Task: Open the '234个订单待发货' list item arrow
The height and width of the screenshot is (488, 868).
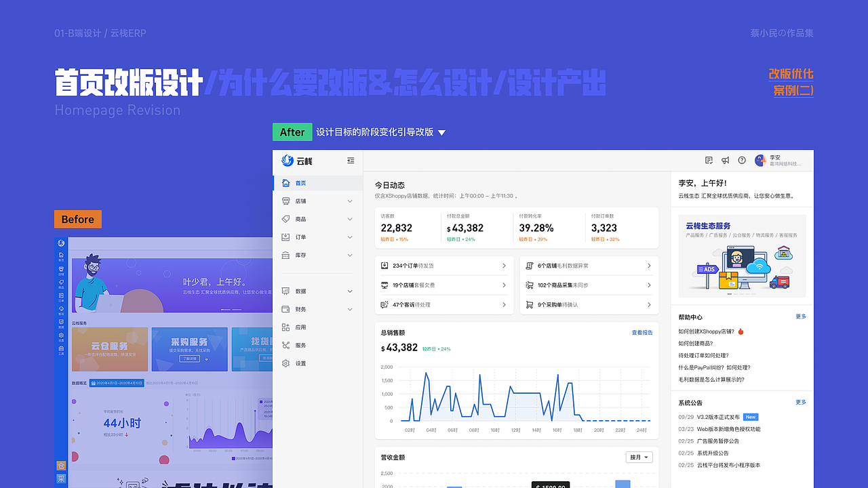Action: pos(505,266)
